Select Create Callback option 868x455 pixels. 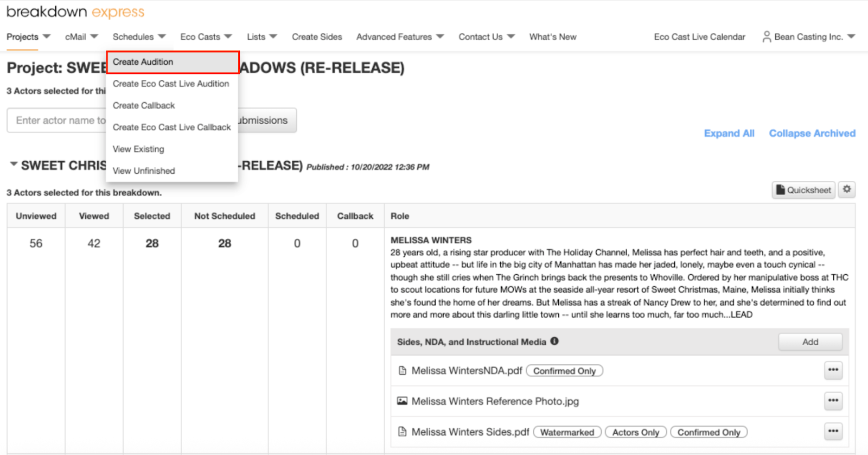173,105
